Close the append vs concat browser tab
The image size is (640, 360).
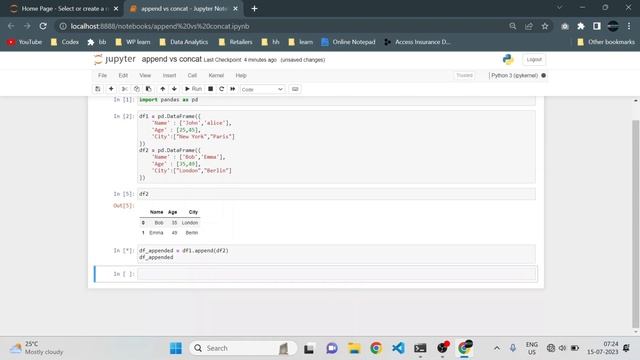235,9
